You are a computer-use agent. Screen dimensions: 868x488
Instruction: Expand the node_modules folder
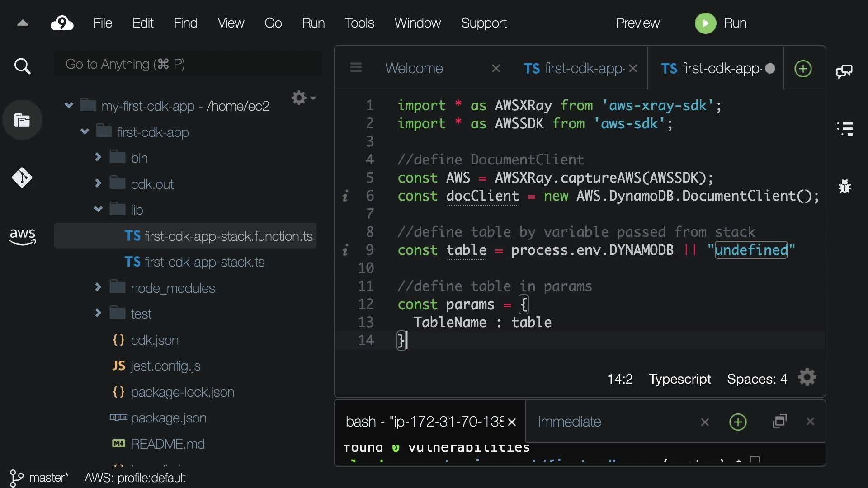98,287
